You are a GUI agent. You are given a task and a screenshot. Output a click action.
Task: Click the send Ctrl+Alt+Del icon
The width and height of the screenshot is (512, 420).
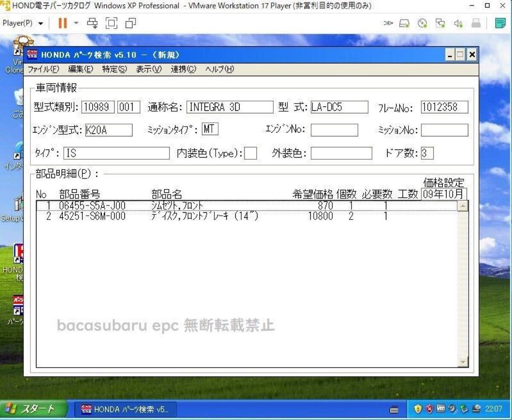(92, 23)
